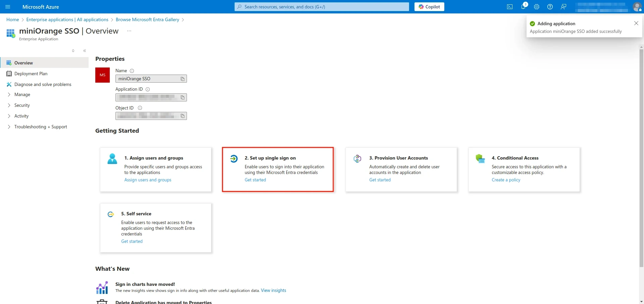The height and width of the screenshot is (304, 644).
Task: Select Deployment Plan in the sidebar
Action: tap(31, 74)
